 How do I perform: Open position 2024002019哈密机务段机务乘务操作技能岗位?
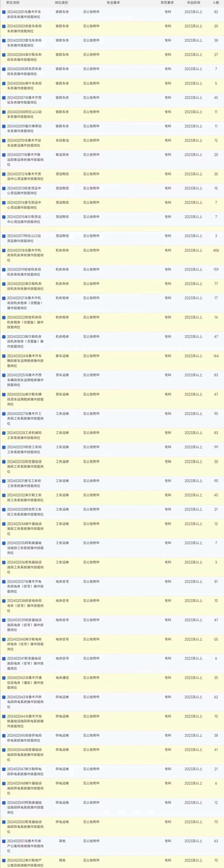(24, 272)
